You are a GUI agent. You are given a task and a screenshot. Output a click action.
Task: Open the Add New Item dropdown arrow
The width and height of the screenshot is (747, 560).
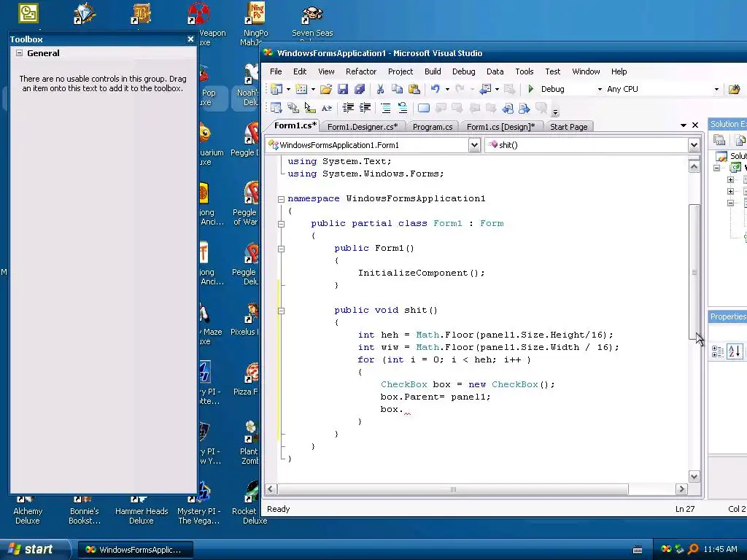coord(313,89)
